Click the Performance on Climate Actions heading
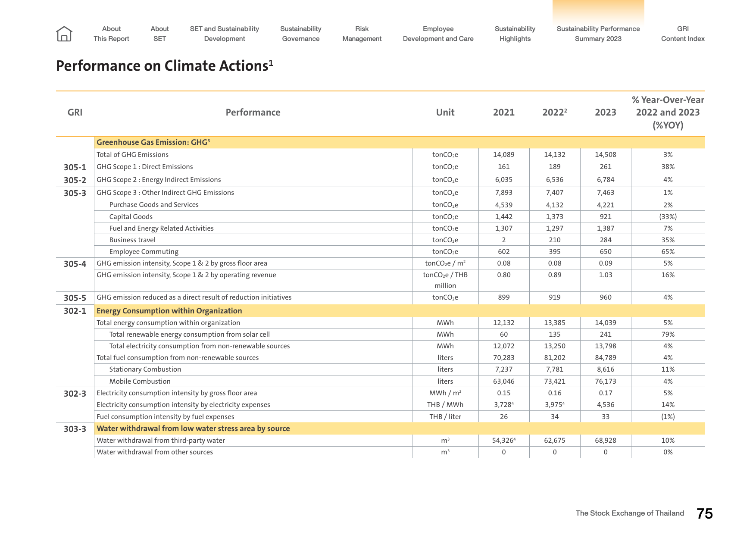 tap(165, 66)
